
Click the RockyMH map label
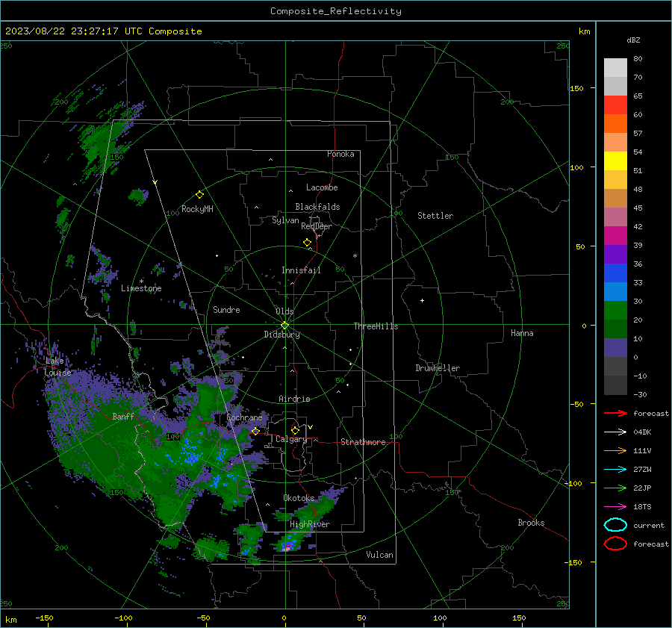[197, 209]
